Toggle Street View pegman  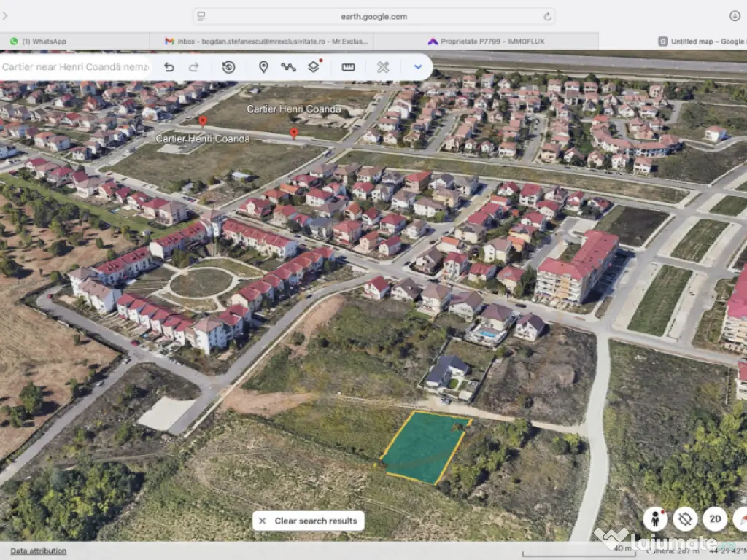click(x=655, y=519)
